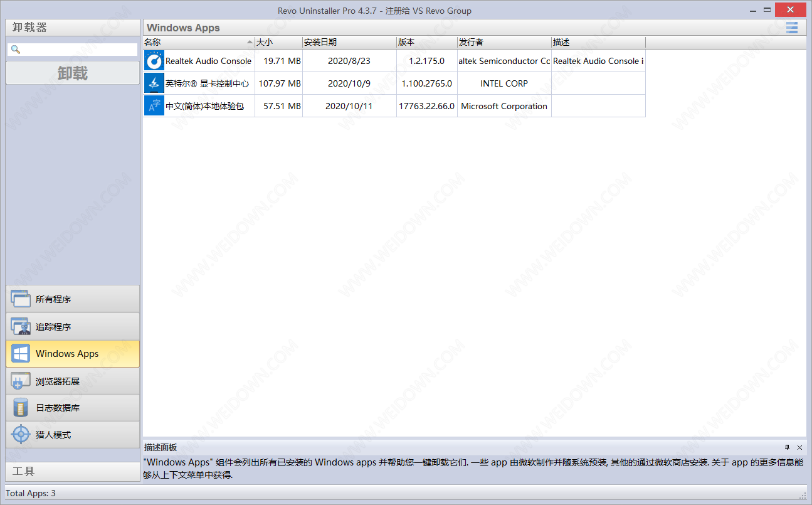The width and height of the screenshot is (812, 505).
Task: Expand the 工具 (Tools) panel
Action: tap(73, 472)
